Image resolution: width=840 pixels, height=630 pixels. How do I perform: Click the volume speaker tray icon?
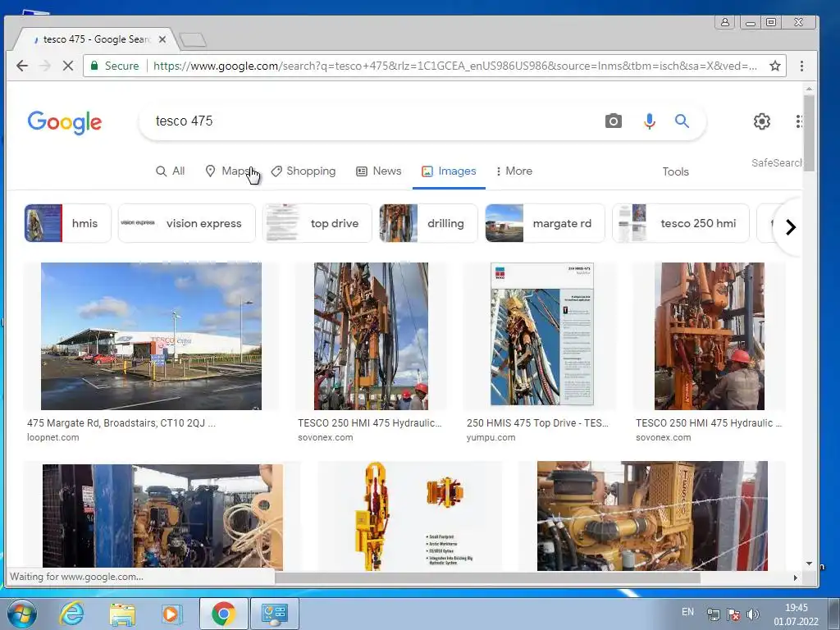(x=753, y=614)
